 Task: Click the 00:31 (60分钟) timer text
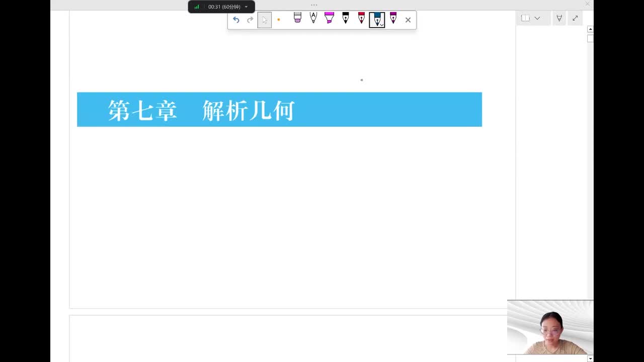tap(224, 7)
